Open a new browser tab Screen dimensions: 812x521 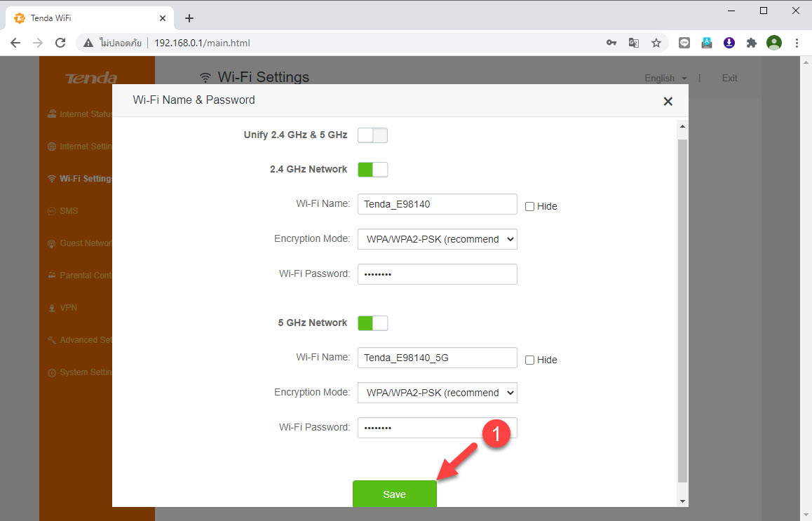189,18
